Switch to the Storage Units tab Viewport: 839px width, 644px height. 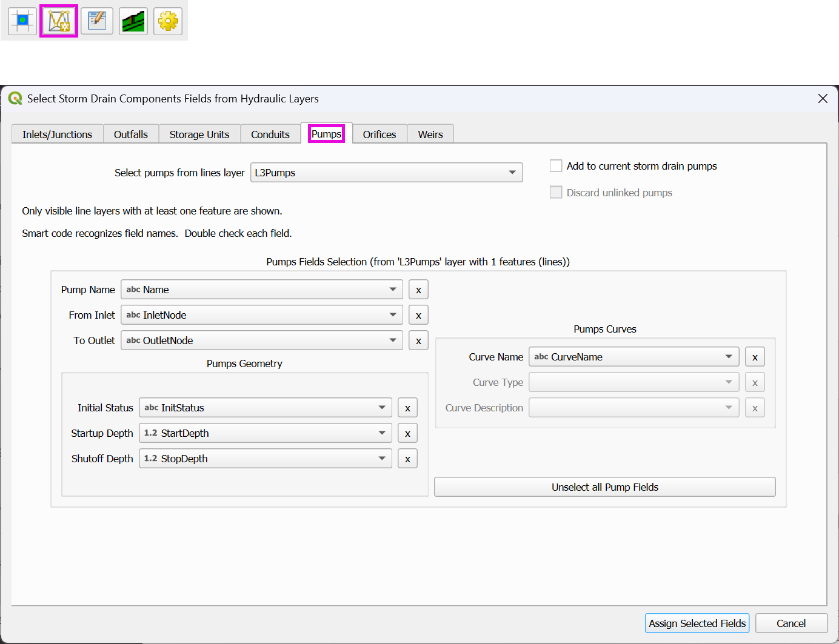(199, 134)
